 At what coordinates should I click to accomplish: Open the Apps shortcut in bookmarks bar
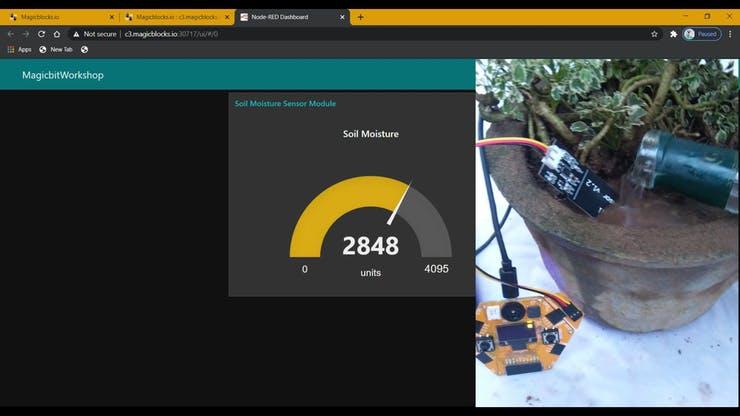click(19, 49)
